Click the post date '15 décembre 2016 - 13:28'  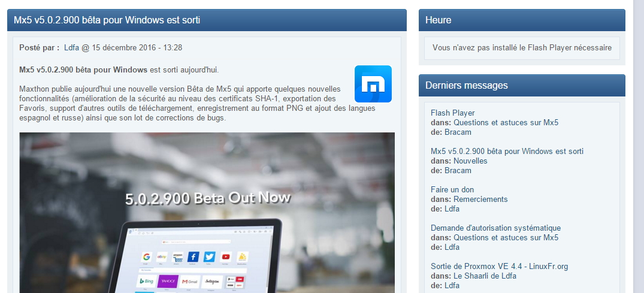[137, 48]
